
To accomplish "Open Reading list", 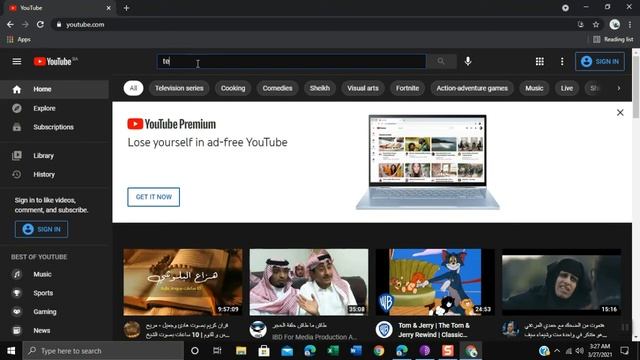I will tap(613, 40).
